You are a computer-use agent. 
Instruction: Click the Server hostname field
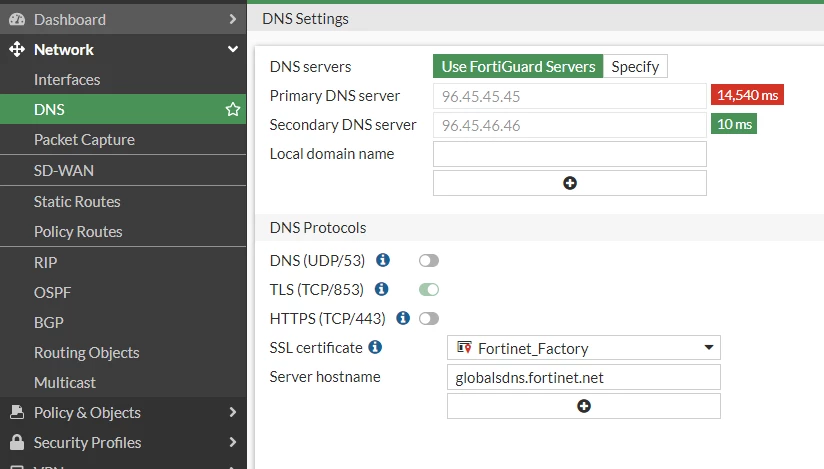point(583,377)
